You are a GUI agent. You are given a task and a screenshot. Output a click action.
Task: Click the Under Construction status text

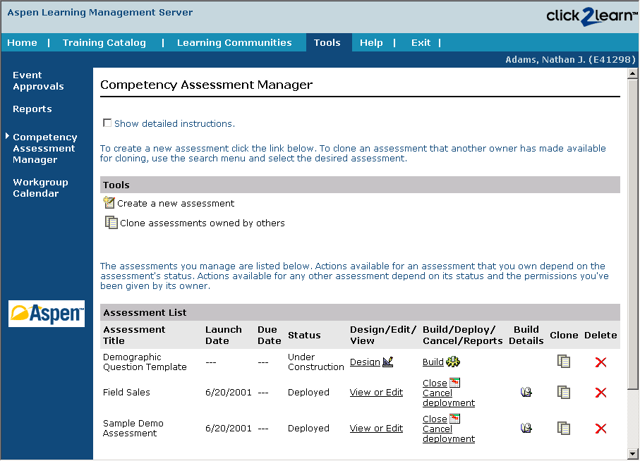(316, 362)
